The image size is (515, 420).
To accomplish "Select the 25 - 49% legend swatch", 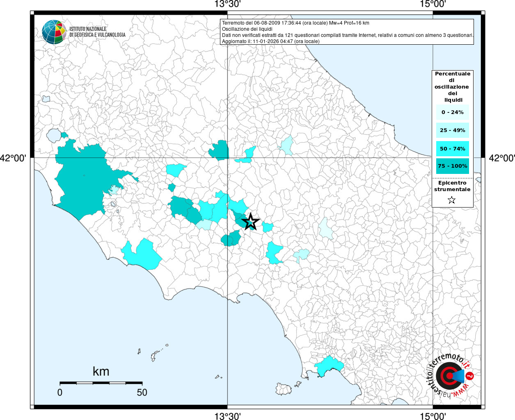I will pos(453,130).
